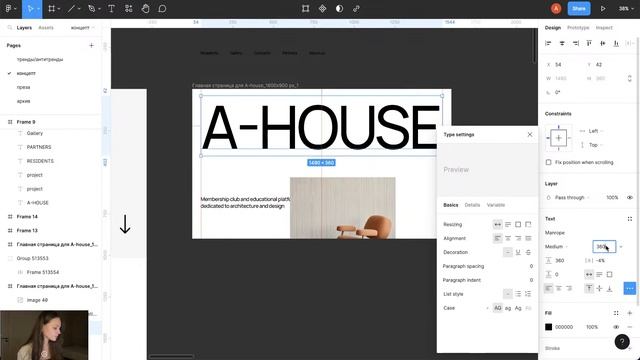Click the black fill color swatch

[549, 327]
